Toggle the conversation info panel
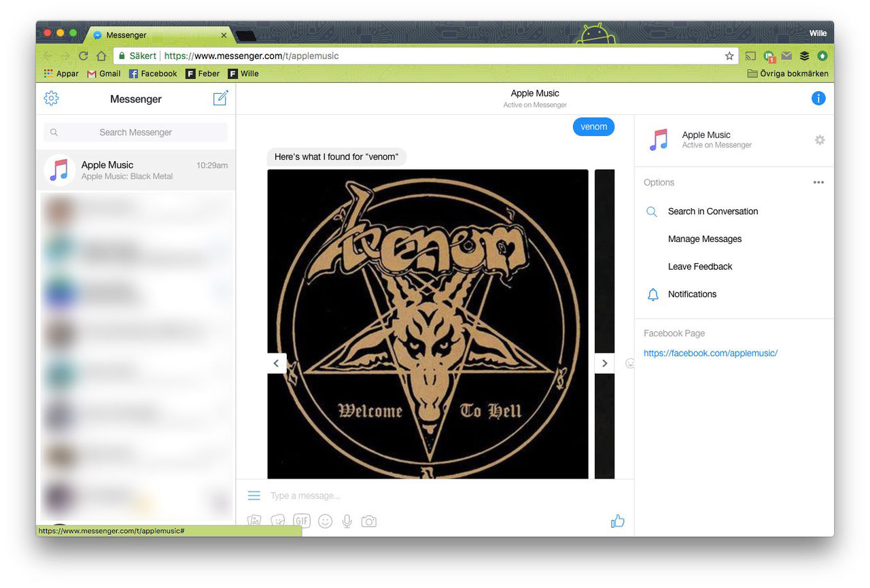 coord(818,99)
